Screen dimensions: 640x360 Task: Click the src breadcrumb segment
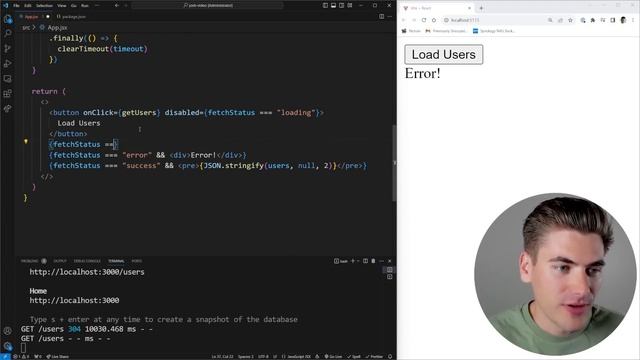pyautogui.click(x=26, y=28)
